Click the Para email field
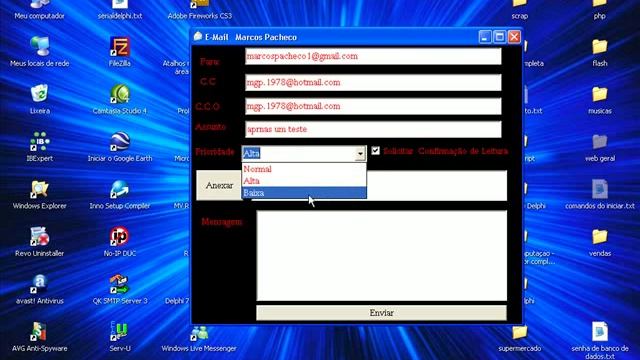 tap(373, 56)
